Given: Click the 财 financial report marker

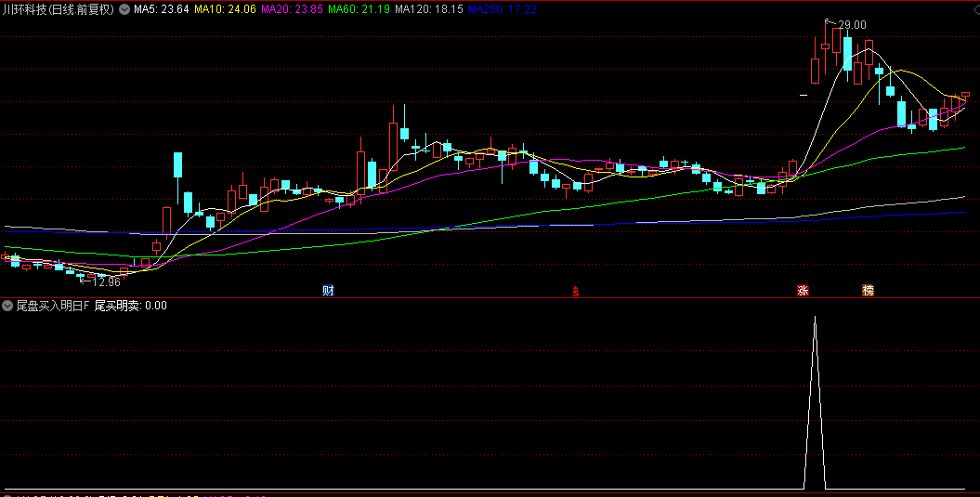Looking at the screenshot, I should pyautogui.click(x=328, y=290).
